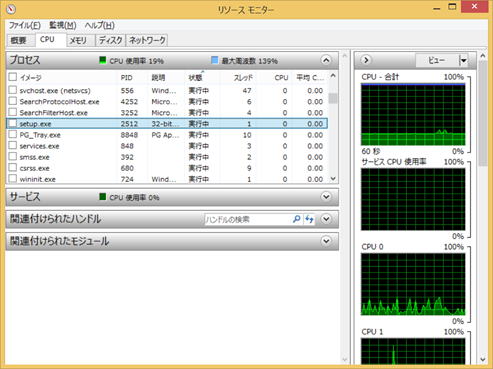Image resolution: width=493 pixels, height=369 pixels.
Task: Check the SearchFilterHost.exe checkbox
Action: click(x=13, y=112)
